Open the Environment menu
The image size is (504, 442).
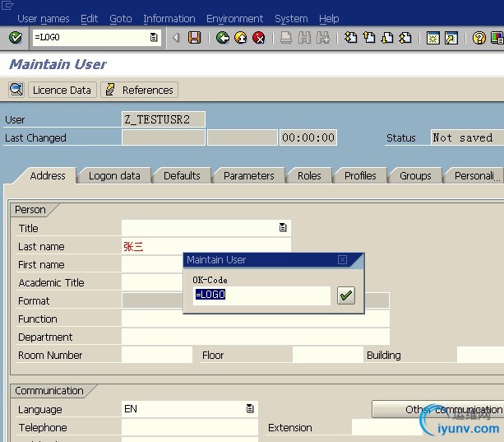coord(234,19)
